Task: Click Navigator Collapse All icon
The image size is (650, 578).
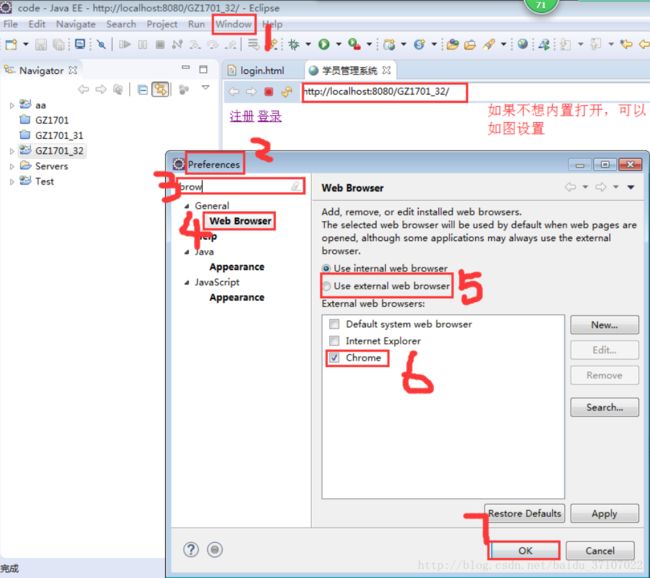Action: tap(142, 90)
